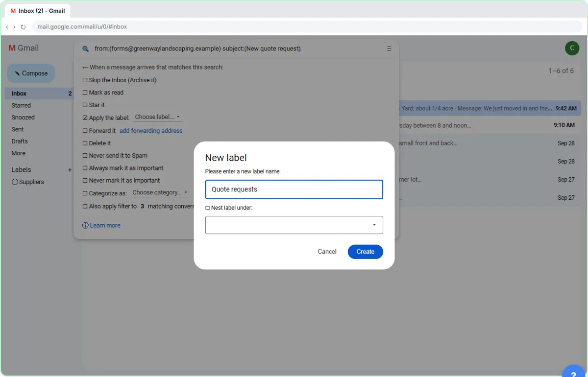Open the email received at 9:10 AM
The height and width of the screenshot is (377, 588).
(x=490, y=125)
